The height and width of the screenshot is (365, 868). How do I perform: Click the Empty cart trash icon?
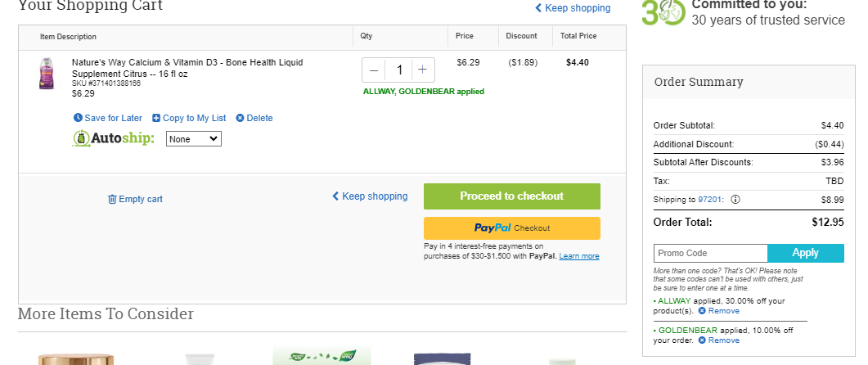[112, 199]
